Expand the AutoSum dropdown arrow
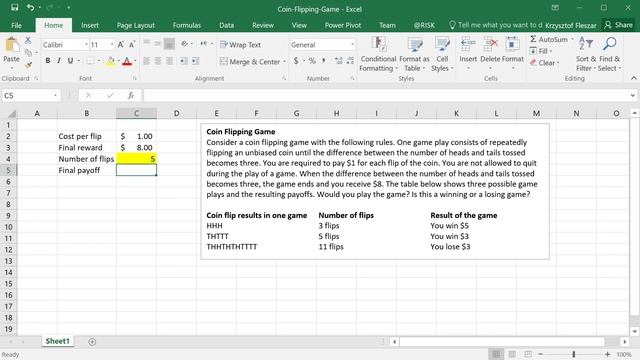Viewport: 640px width, 360px height. tap(572, 40)
